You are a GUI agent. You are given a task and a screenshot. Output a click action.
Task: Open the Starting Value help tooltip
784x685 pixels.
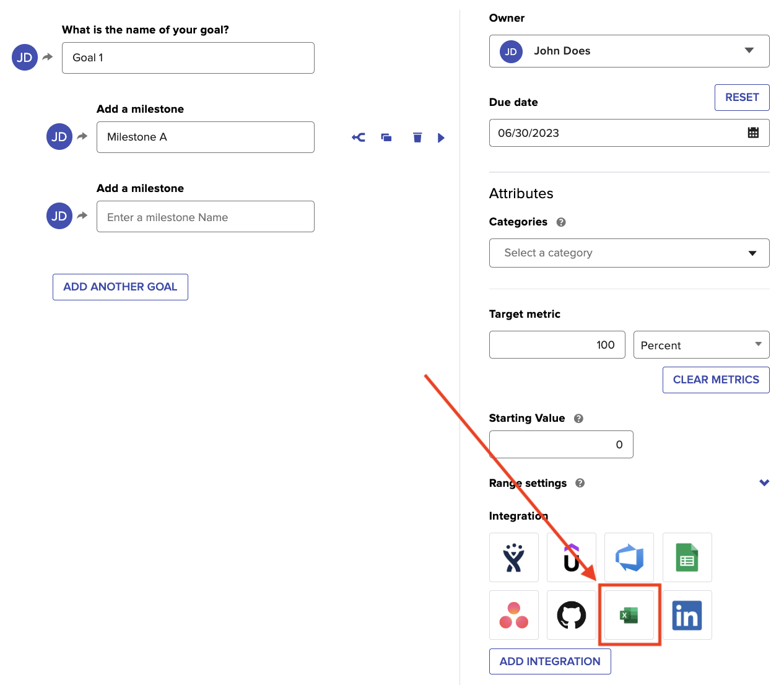578,418
